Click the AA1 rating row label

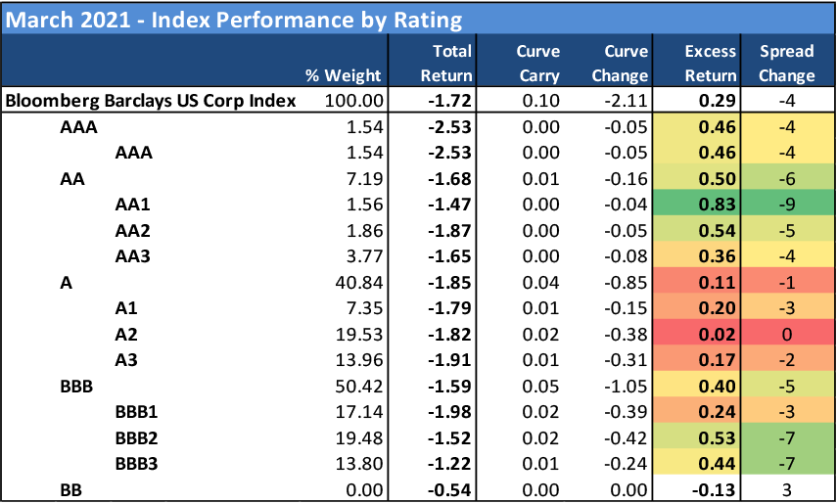point(135,204)
